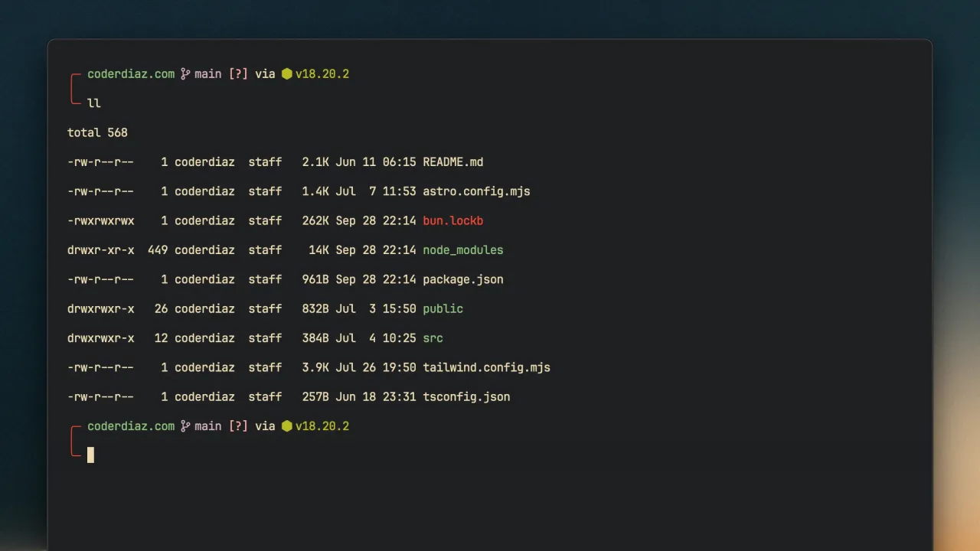Screen dimensions: 980x551
Task: Select the Node.js hexagon icon
Action: (286, 73)
